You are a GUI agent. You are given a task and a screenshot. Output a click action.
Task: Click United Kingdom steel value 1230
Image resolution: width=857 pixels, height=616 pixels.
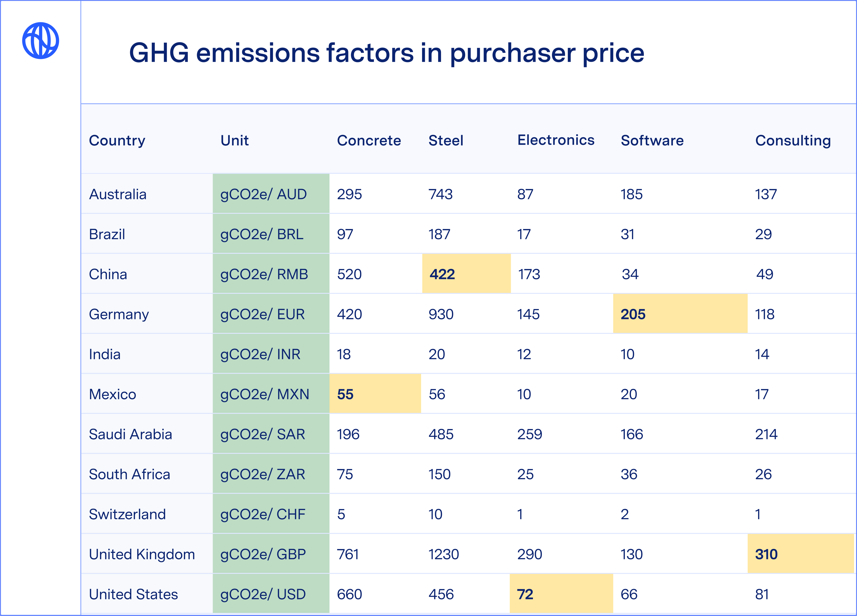(444, 554)
